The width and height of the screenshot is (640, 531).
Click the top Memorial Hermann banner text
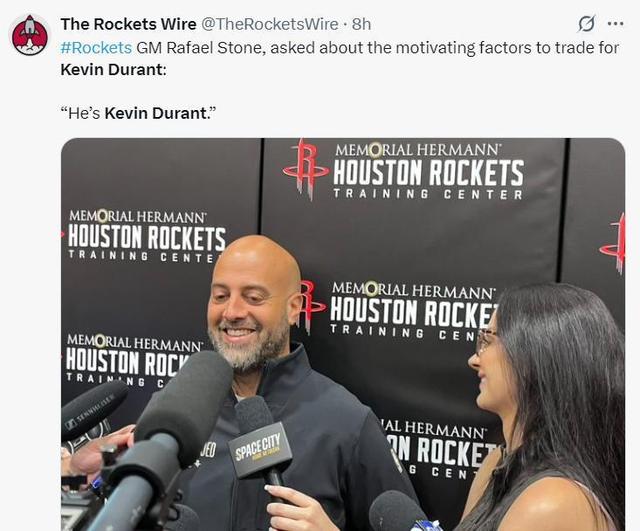point(416,150)
